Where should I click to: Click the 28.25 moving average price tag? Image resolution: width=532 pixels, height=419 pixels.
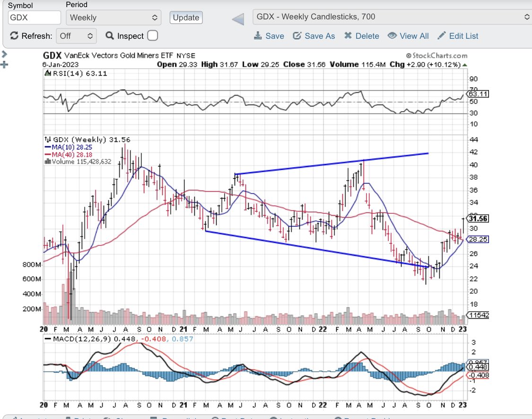pos(478,239)
